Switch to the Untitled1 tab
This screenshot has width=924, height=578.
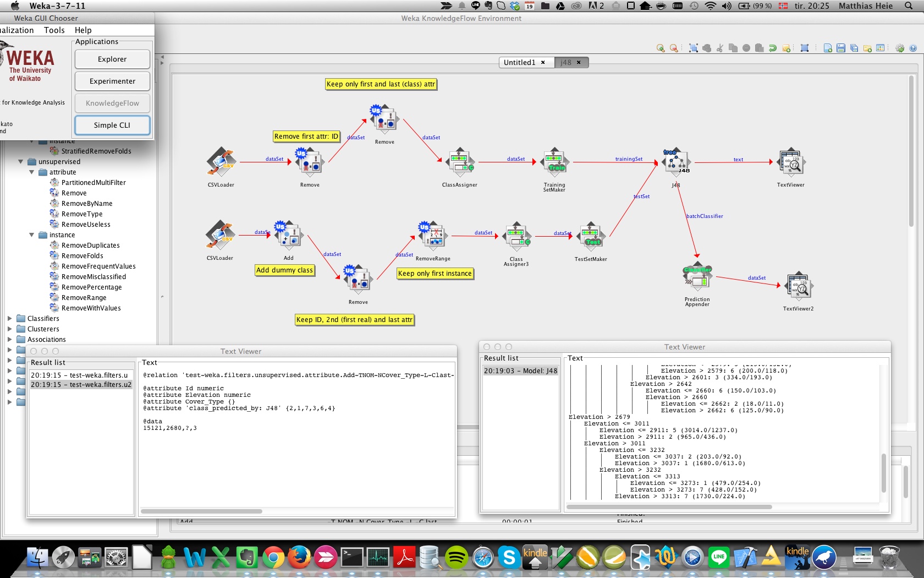click(519, 63)
